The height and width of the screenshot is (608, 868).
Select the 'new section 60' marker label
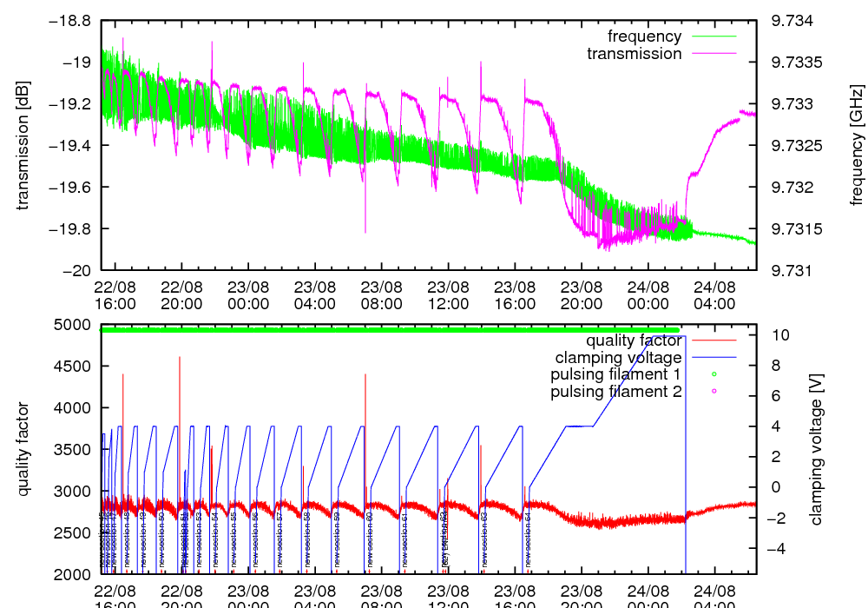tap(370, 539)
